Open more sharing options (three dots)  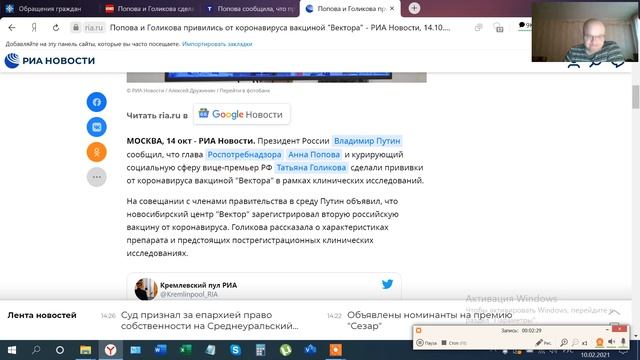point(96,177)
